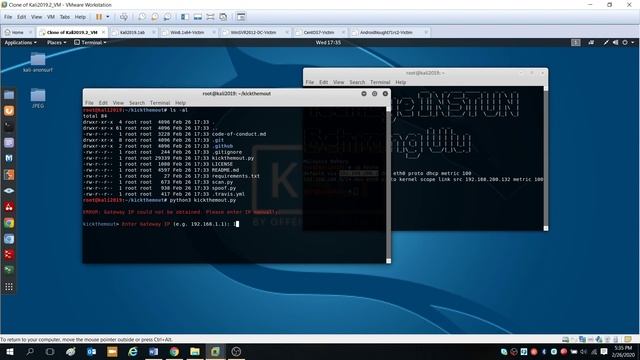Open Task View on Windows taskbar
Viewport: 640px width, 360px height.
50,351
